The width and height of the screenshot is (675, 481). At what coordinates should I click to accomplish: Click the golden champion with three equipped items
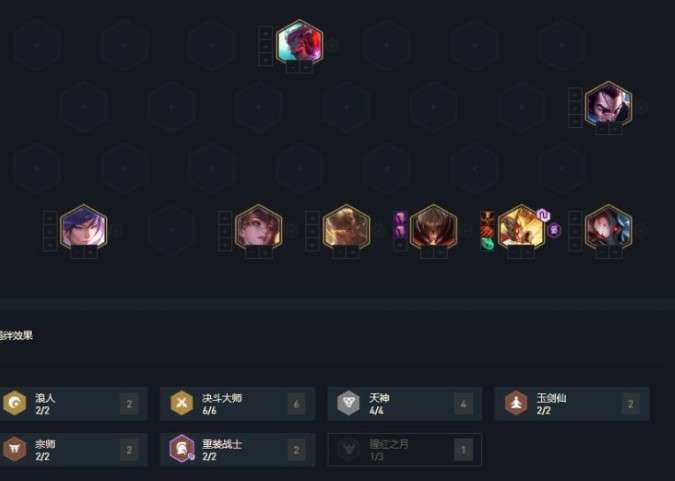(x=521, y=228)
